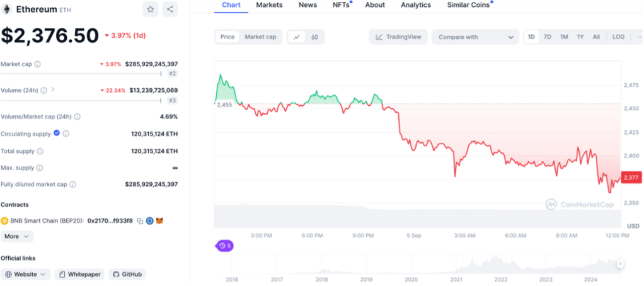
Task: Click the share icon beside Ethereum
Action: coord(170,9)
